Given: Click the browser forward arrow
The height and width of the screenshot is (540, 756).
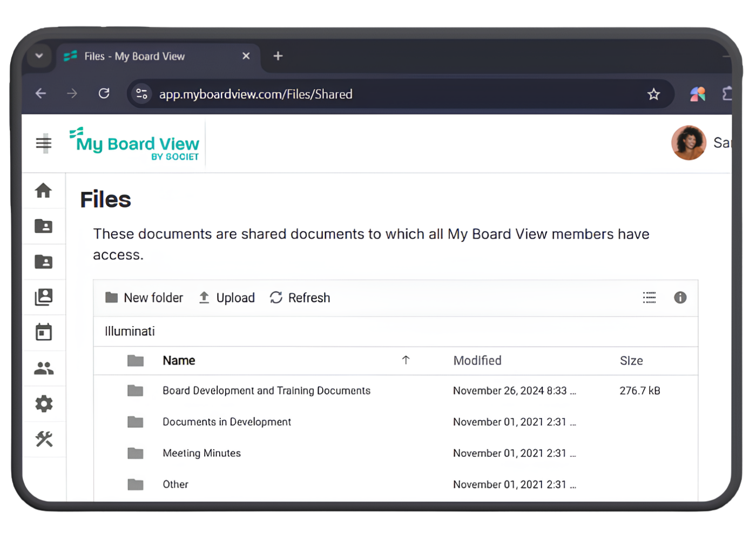Looking at the screenshot, I should 72,93.
